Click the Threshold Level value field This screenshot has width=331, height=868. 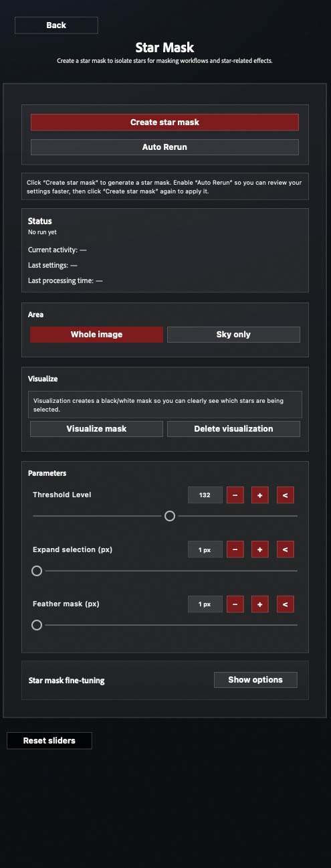(205, 495)
